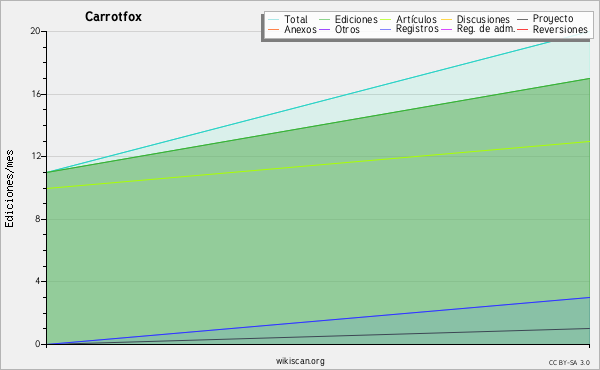Click the 0 y-axis tick label
Viewport: 600px width, 370px height.
click(38, 344)
